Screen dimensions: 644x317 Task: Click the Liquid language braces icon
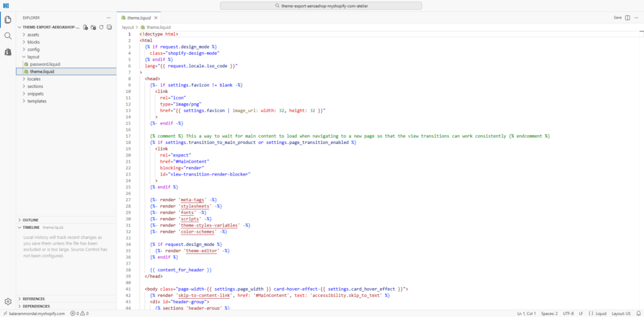(x=591, y=313)
